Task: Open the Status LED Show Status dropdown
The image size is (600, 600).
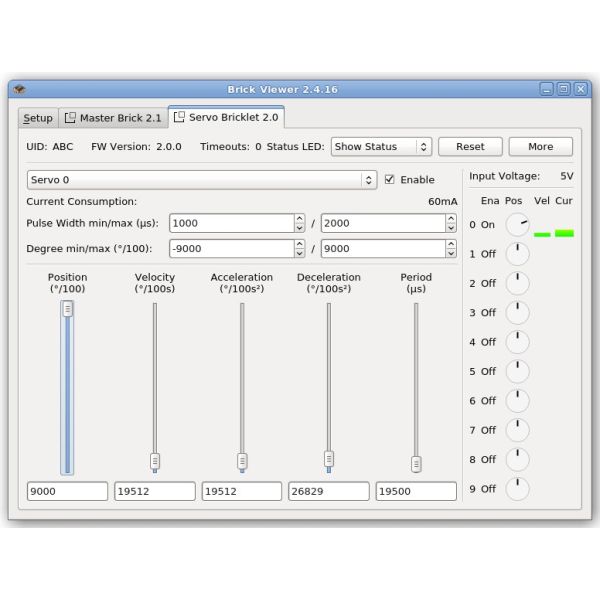Action: pos(382,147)
